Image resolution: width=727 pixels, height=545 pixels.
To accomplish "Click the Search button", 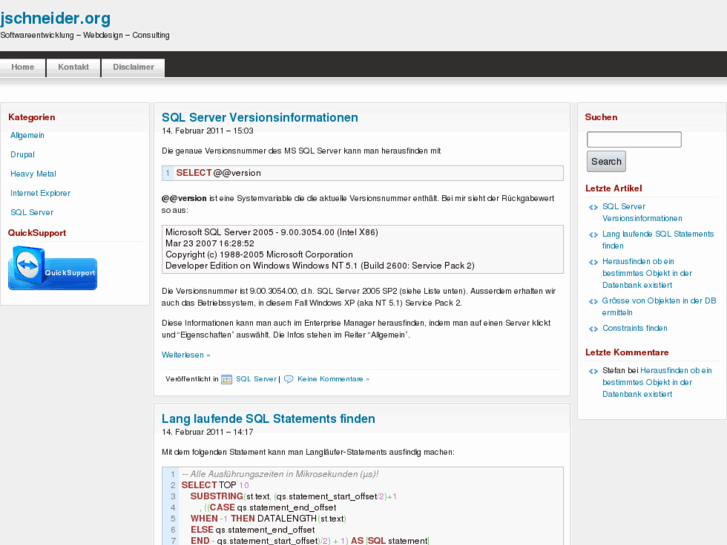I will point(606,161).
